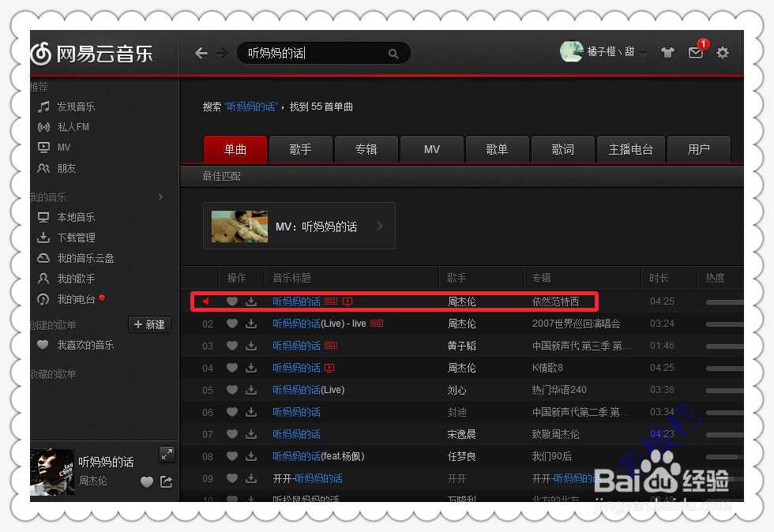Screen dimensions: 774x532
Task: Click the MV icon on song 04
Action: (330, 368)
